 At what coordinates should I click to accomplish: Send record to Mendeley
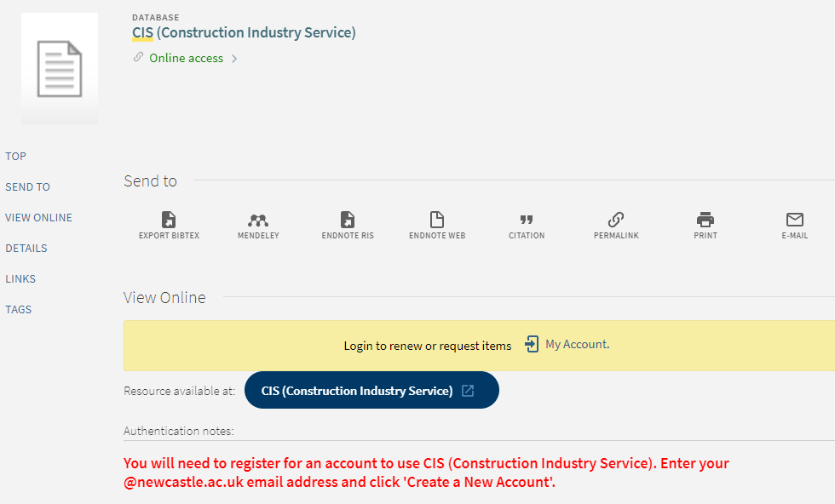(x=258, y=220)
